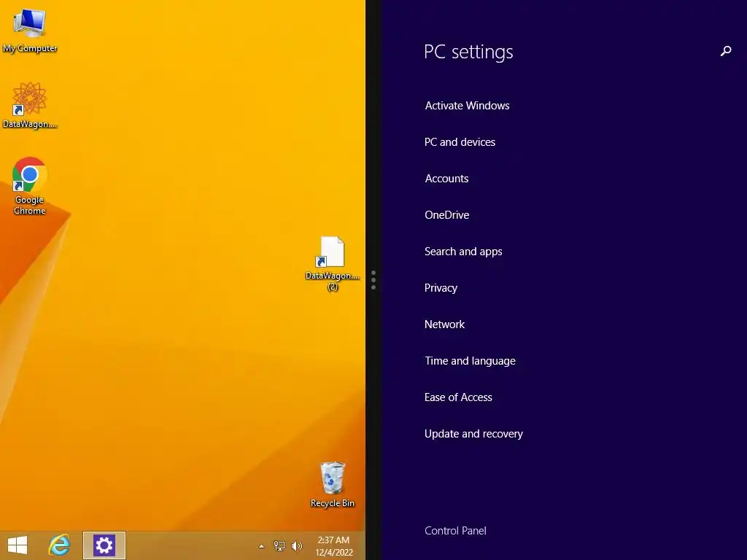The height and width of the screenshot is (560, 747).
Task: Click the taskbar clock showing 2:37 AM
Action: coord(333,546)
